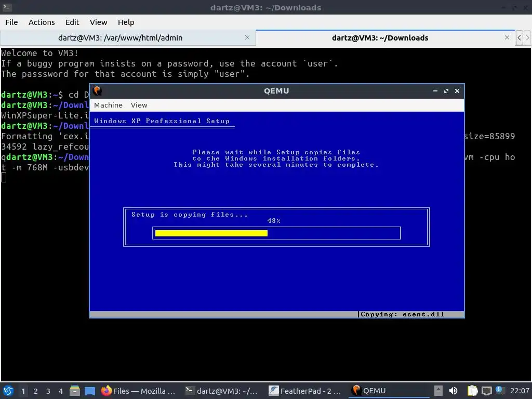Viewport: 532px width, 399px height.
Task: Open the Help menu in the terminal
Action: click(126, 22)
